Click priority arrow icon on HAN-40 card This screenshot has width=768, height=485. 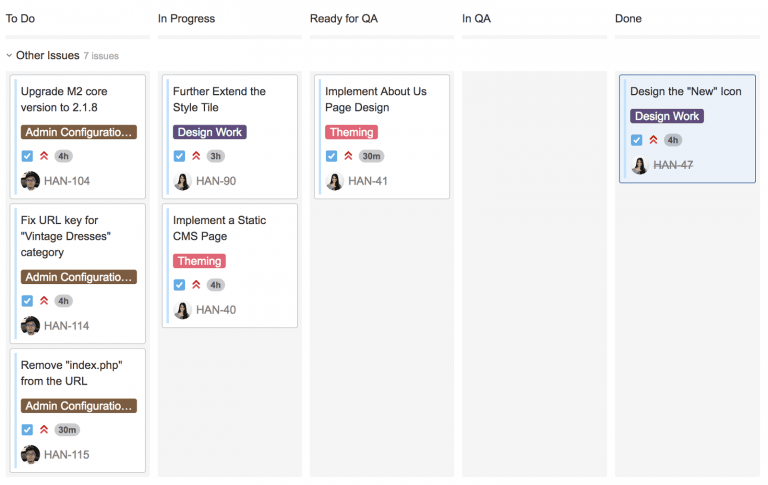click(x=196, y=285)
